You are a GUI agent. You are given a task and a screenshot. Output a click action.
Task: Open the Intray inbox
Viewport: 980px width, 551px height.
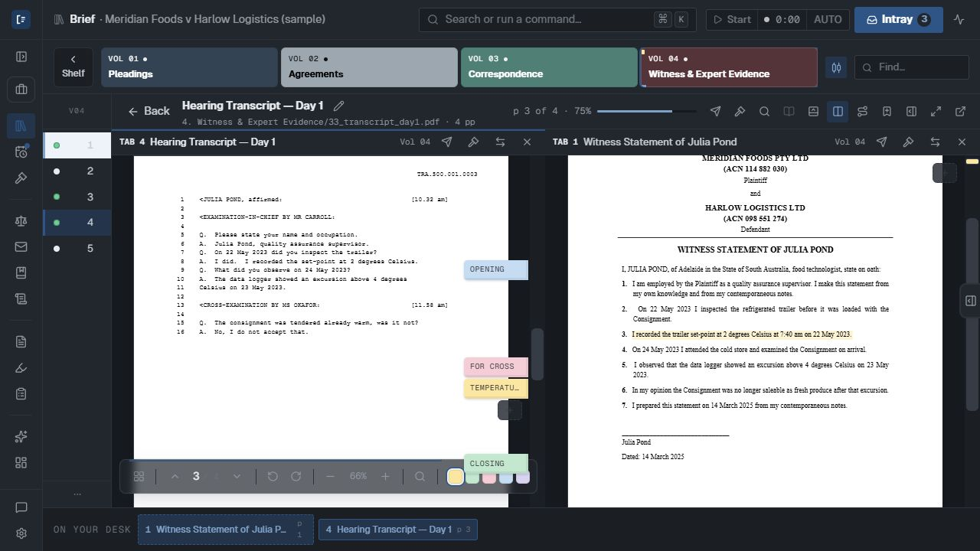[x=898, y=19]
